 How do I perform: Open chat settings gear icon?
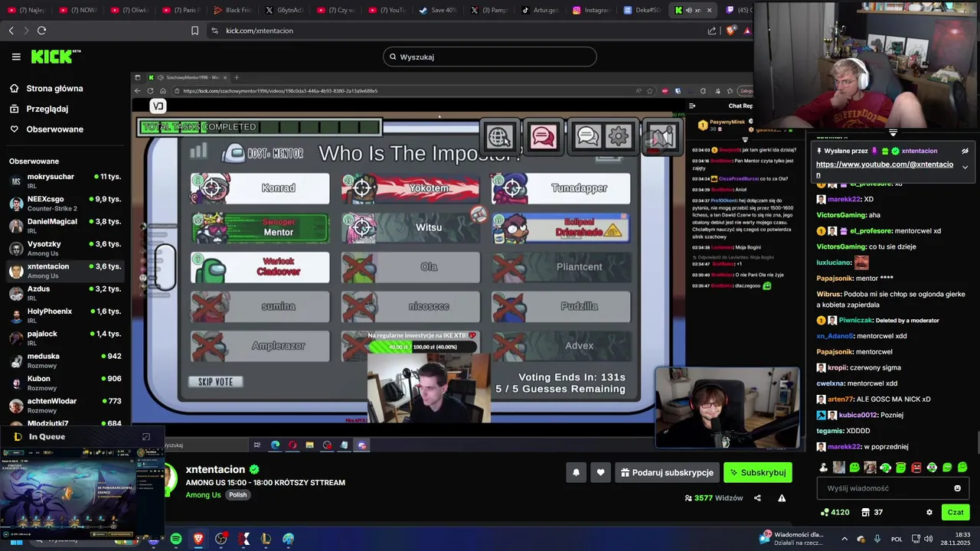pos(929,512)
